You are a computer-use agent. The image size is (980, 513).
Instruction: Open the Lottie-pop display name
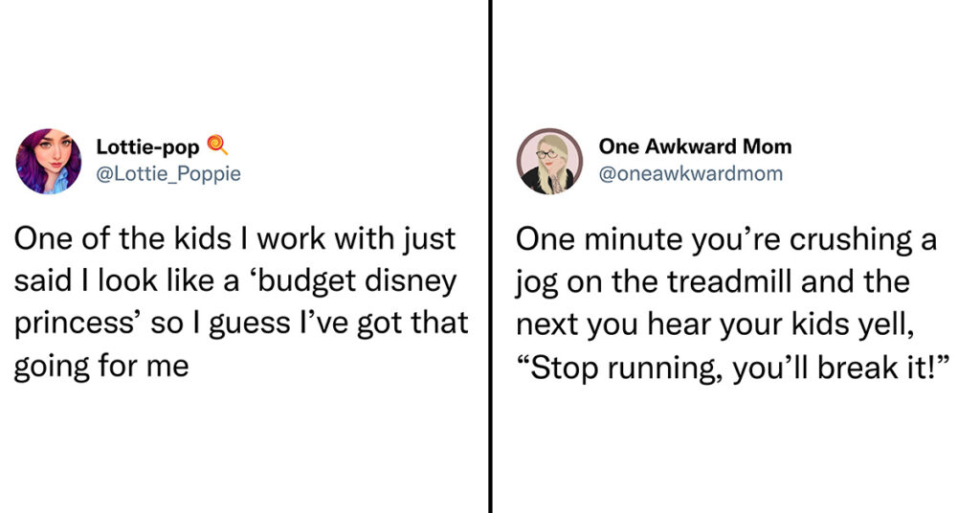pyautogui.click(x=147, y=146)
